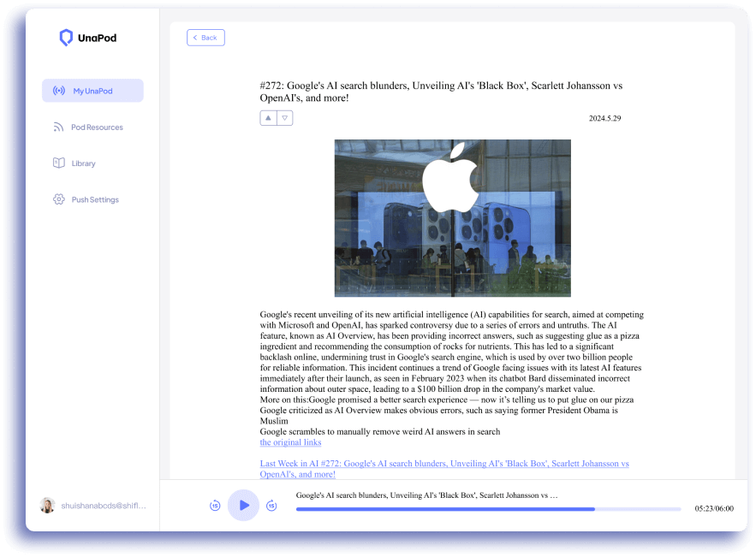Seek on the audio progress bar
This screenshot has height=557, width=756.
tap(488, 509)
